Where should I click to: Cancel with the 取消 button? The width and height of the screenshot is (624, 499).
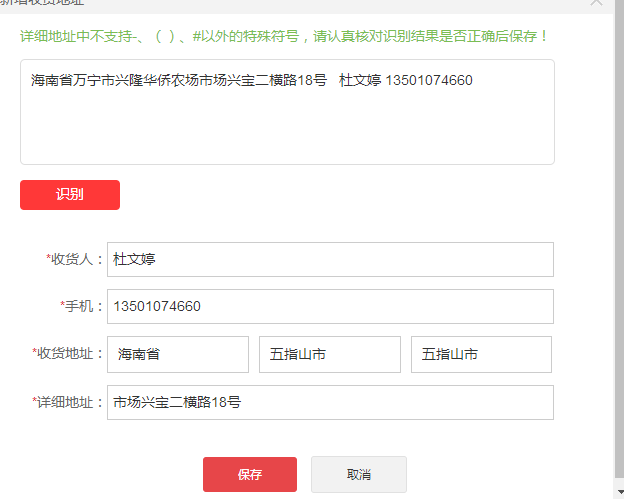(358, 474)
